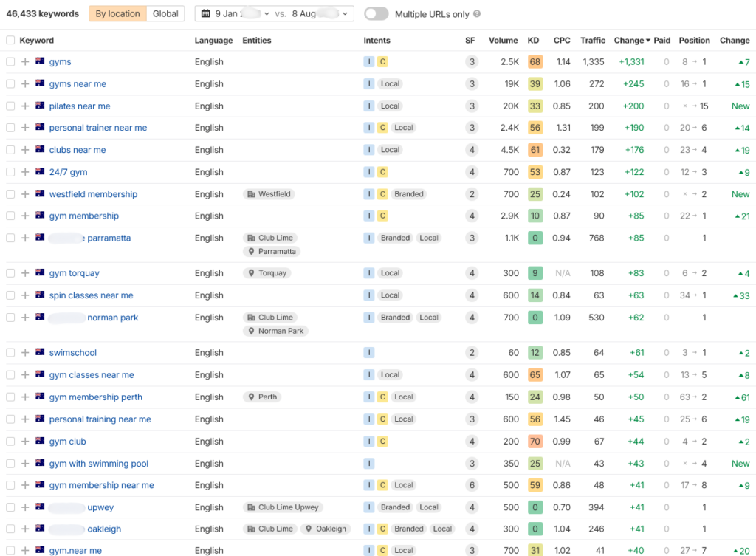
Task: Click the commercial "C" intent badge on 24/7 gym
Action: coord(383,171)
